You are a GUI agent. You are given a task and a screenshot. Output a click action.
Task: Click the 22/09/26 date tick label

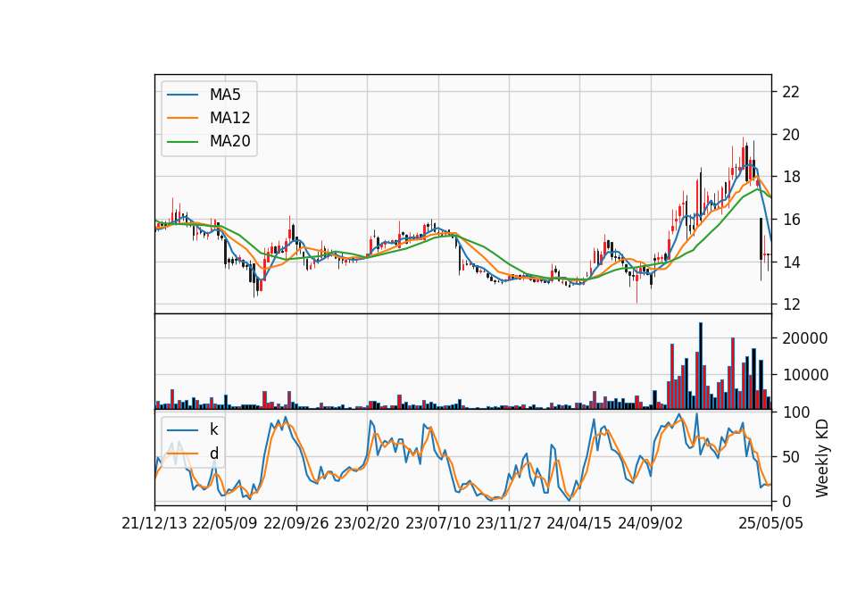point(296,523)
